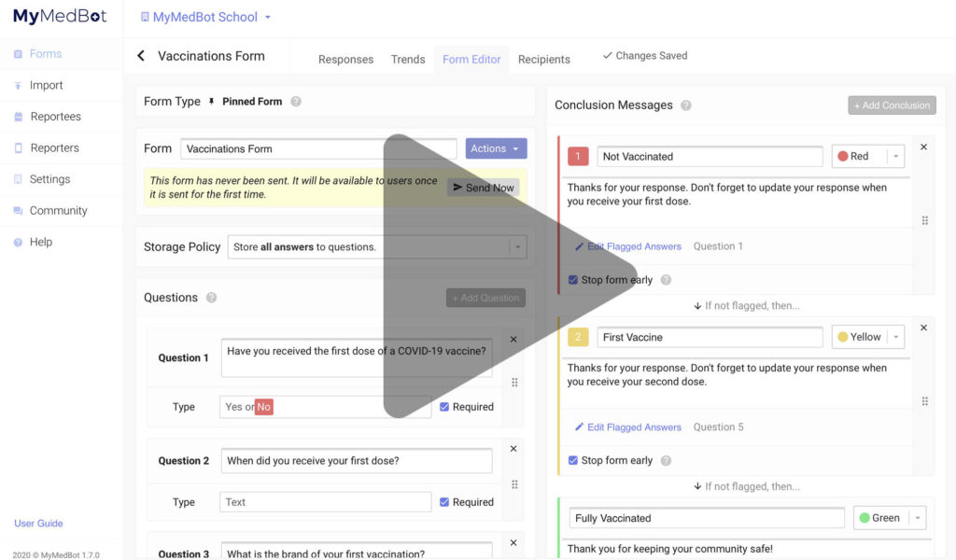Go to Reportees page
The width and height of the screenshot is (956, 560).
(55, 117)
